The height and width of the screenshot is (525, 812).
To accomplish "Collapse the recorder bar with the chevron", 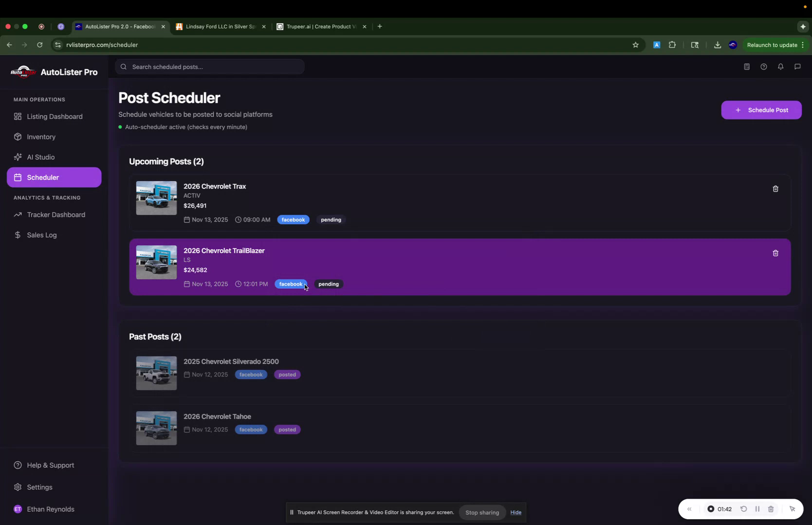I will 689,508.
